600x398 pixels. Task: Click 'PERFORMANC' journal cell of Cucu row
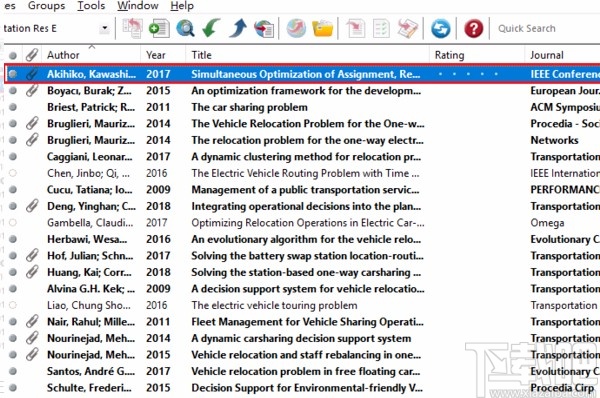pyautogui.click(x=565, y=189)
